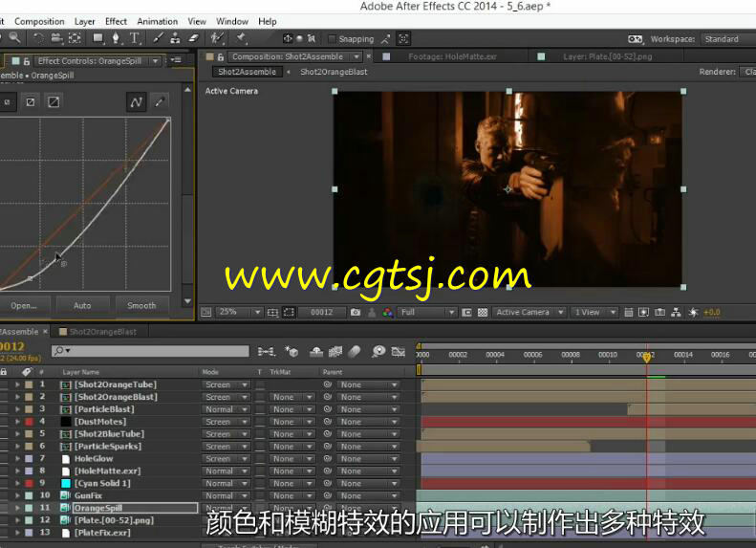Viewport: 756px width, 548px height.
Task: Open the show channel color icon
Action: 388,312
